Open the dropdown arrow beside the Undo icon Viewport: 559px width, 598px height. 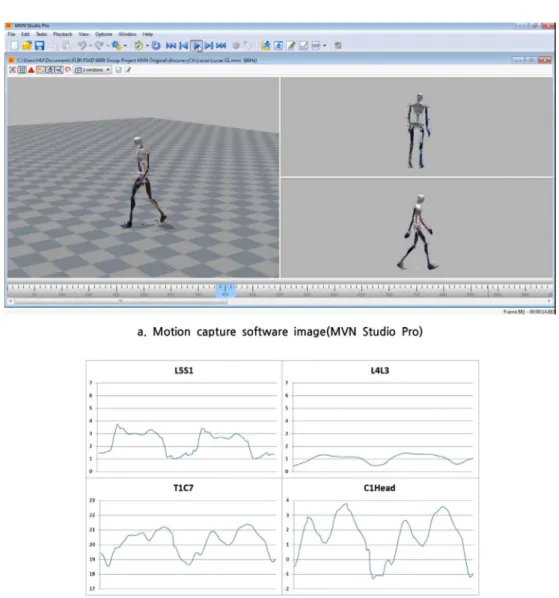(90, 46)
